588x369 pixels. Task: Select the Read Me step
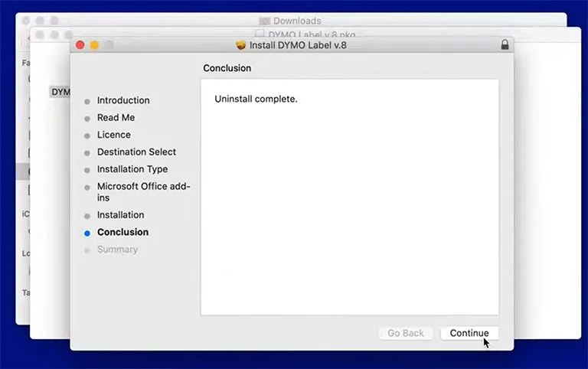[x=116, y=118]
